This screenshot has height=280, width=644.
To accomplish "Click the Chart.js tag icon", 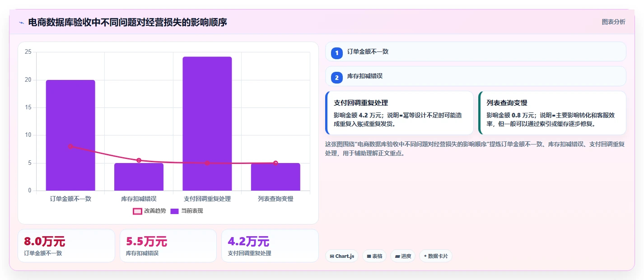I will (x=332, y=256).
